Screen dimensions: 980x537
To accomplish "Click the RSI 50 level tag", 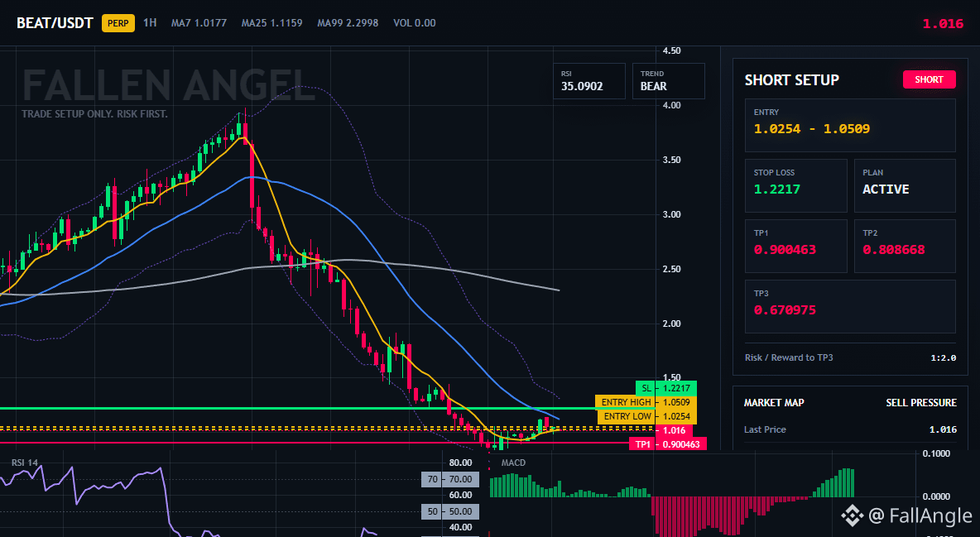I will 450,511.
